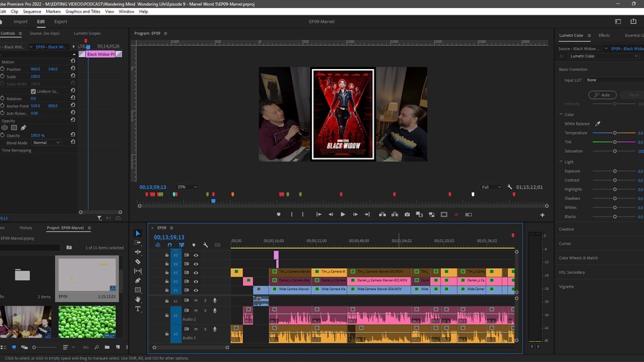Pick the Pen tool in timeline toolbar
Screen dimensions: 644x362
click(x=138, y=280)
